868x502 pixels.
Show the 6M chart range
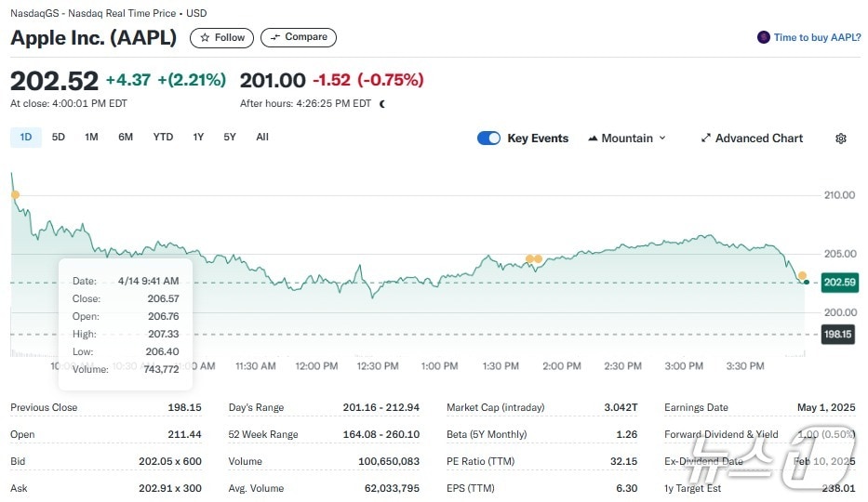(126, 138)
